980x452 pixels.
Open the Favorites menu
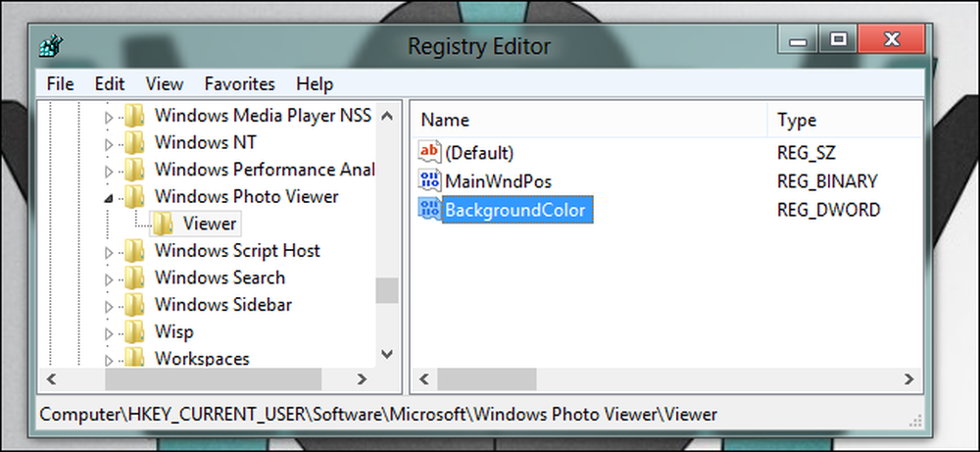[239, 83]
